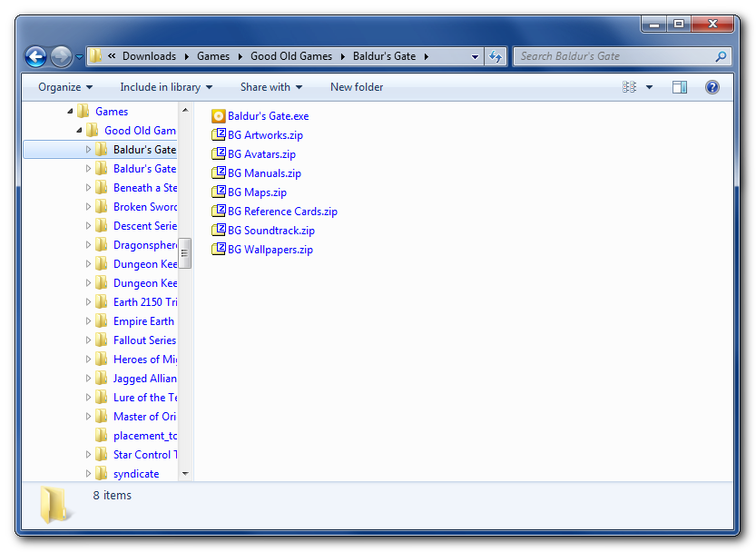This screenshot has height=552, width=756.
Task: Click the search magnifier icon
Action: (722, 56)
